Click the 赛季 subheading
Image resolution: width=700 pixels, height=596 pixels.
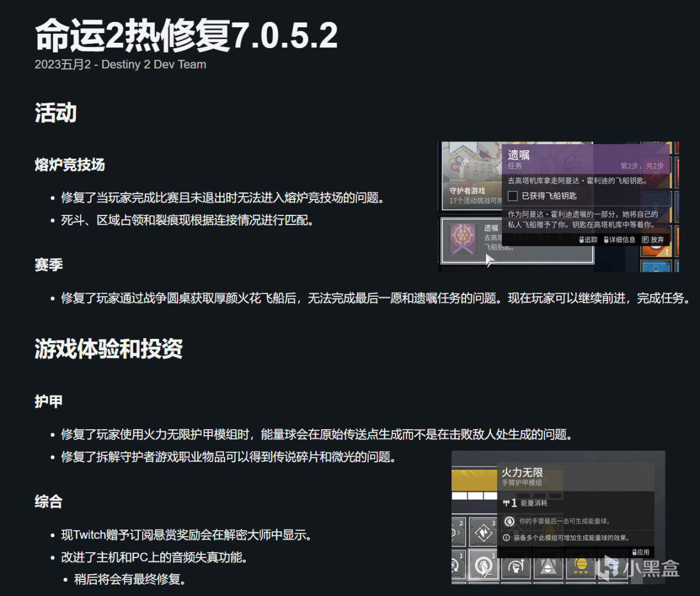click(49, 265)
